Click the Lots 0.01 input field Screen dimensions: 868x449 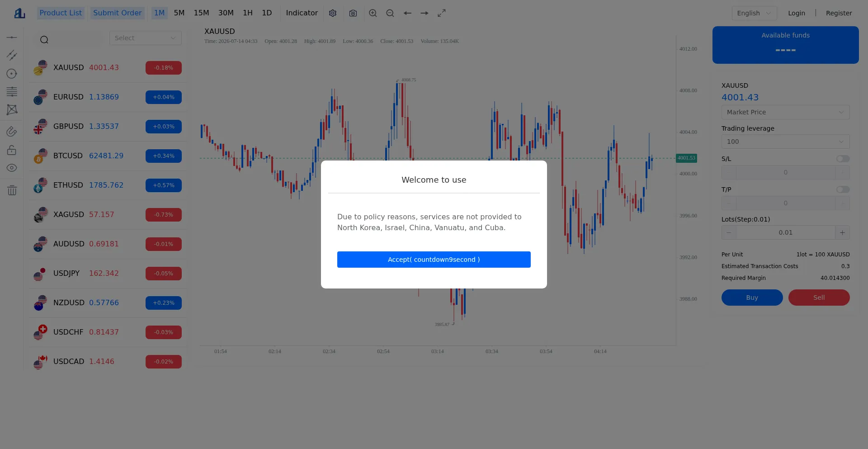pos(785,232)
